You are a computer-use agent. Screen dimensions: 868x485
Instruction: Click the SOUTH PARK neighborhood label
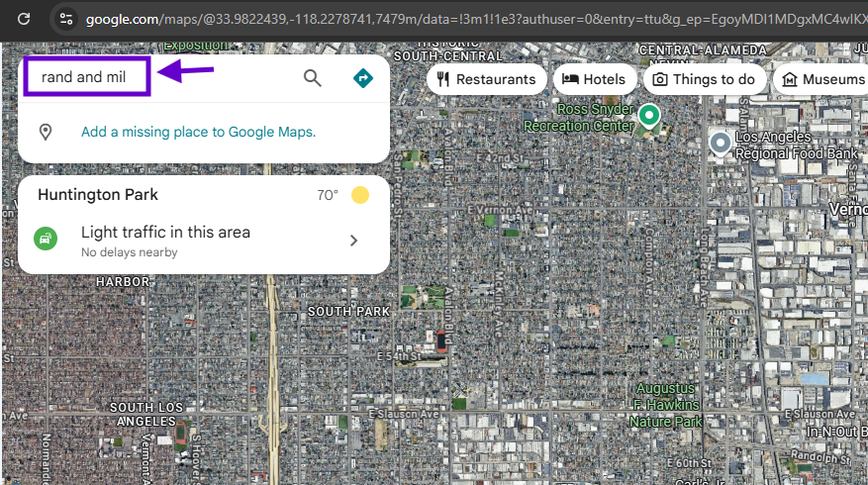(x=348, y=312)
